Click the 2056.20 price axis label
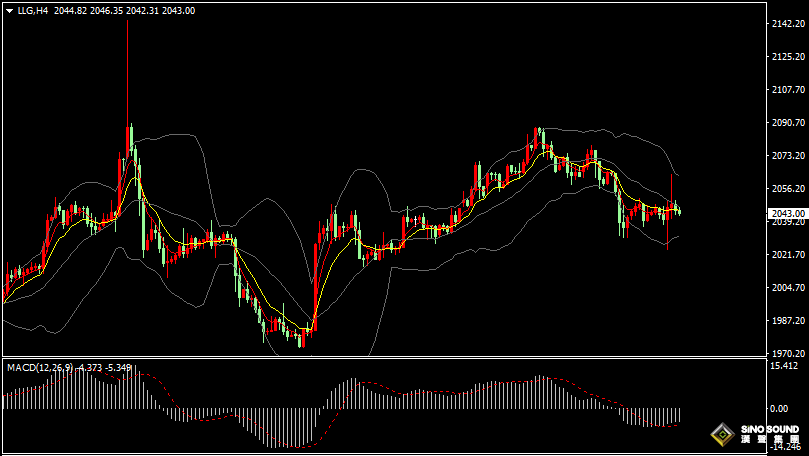The image size is (809, 456). click(x=788, y=189)
